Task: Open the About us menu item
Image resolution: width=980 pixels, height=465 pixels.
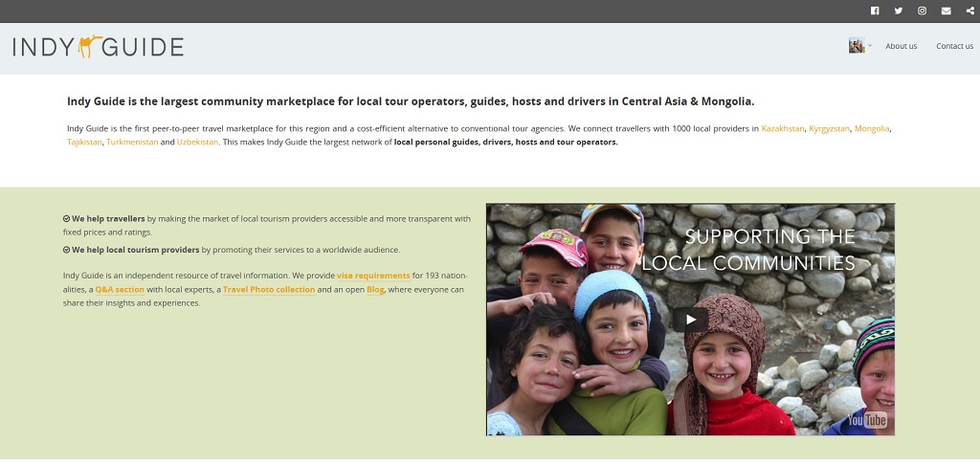Action: click(x=902, y=46)
